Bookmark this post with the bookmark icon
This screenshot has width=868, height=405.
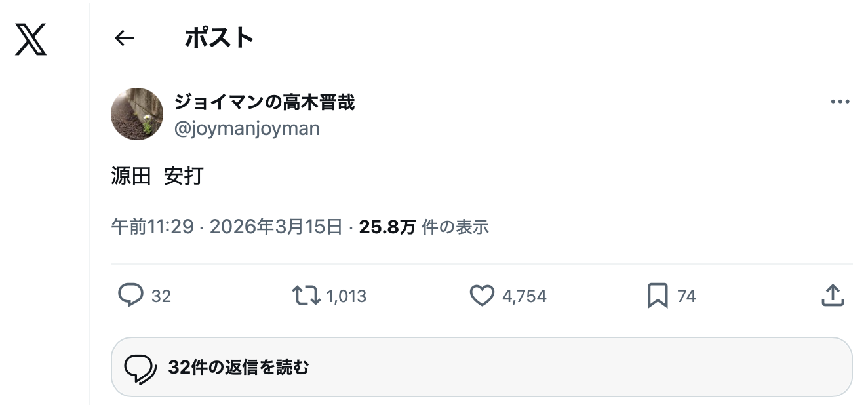[x=658, y=296]
